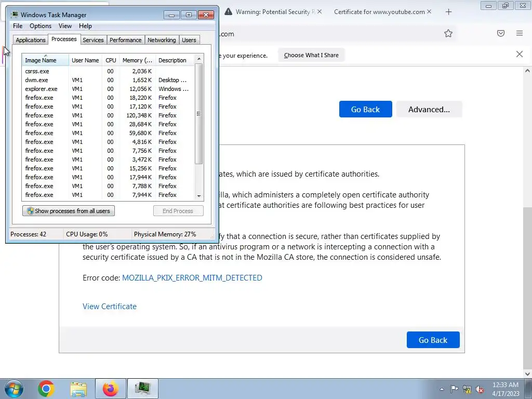Select the csrss.exe process row

108,71
